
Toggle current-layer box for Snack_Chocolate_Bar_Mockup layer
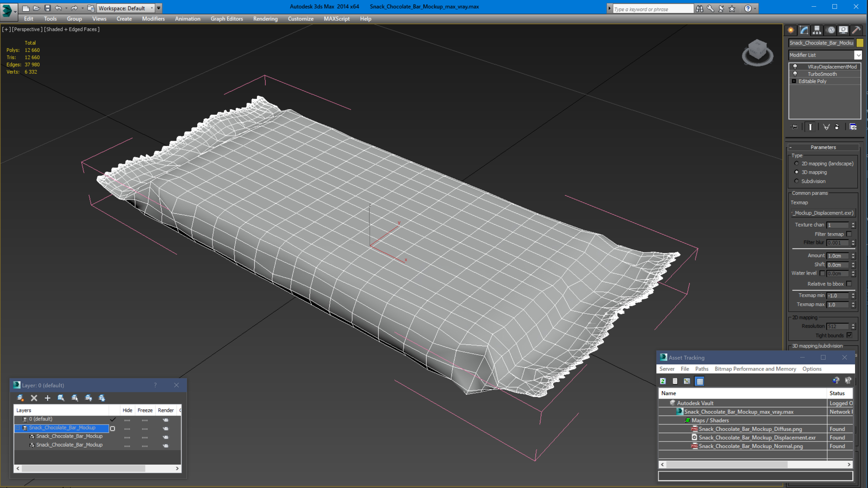[112, 428]
